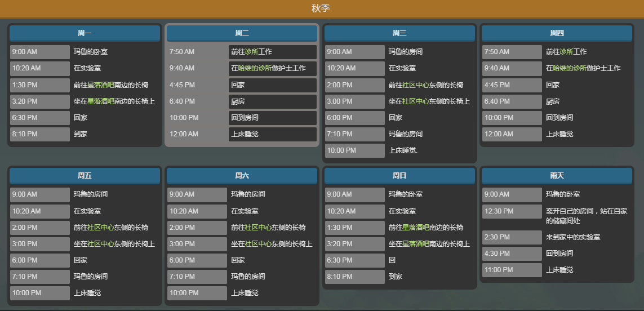Open 社区中心 link in 周三 3:00 PM row
644x311 pixels.
[x=416, y=101]
